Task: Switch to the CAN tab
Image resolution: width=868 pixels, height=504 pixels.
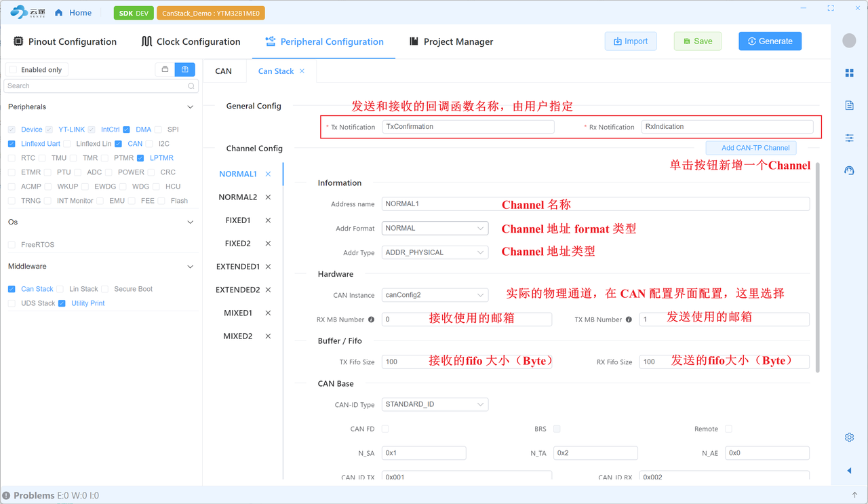Action: tap(223, 71)
